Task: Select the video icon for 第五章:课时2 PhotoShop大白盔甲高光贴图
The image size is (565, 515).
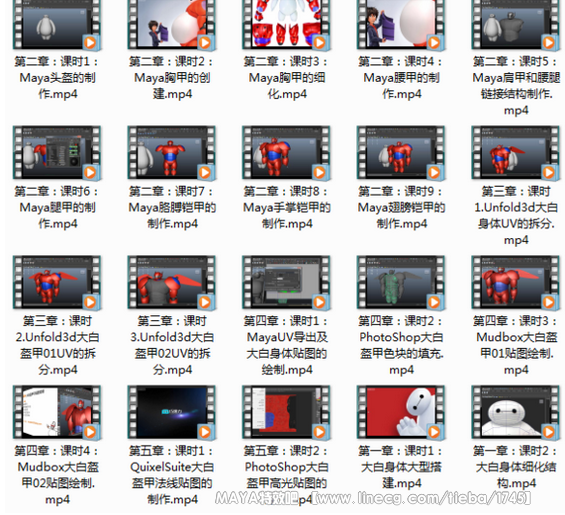Action: [286, 412]
